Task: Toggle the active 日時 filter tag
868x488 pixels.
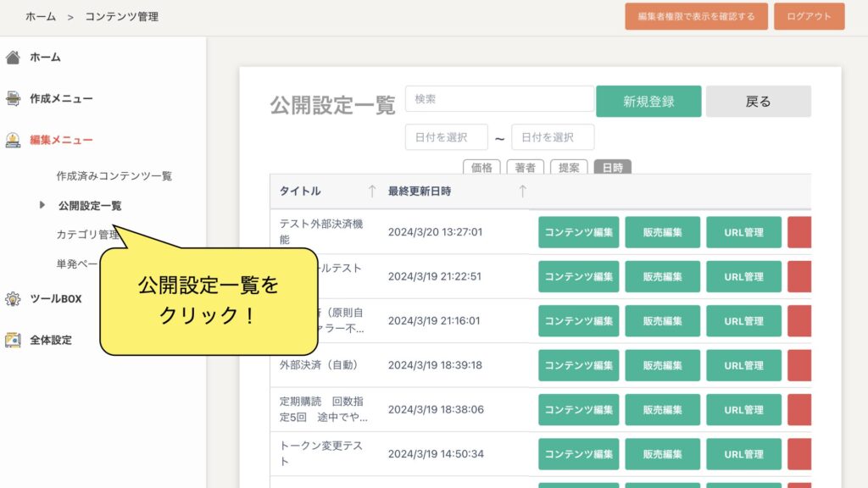Action: (x=612, y=168)
